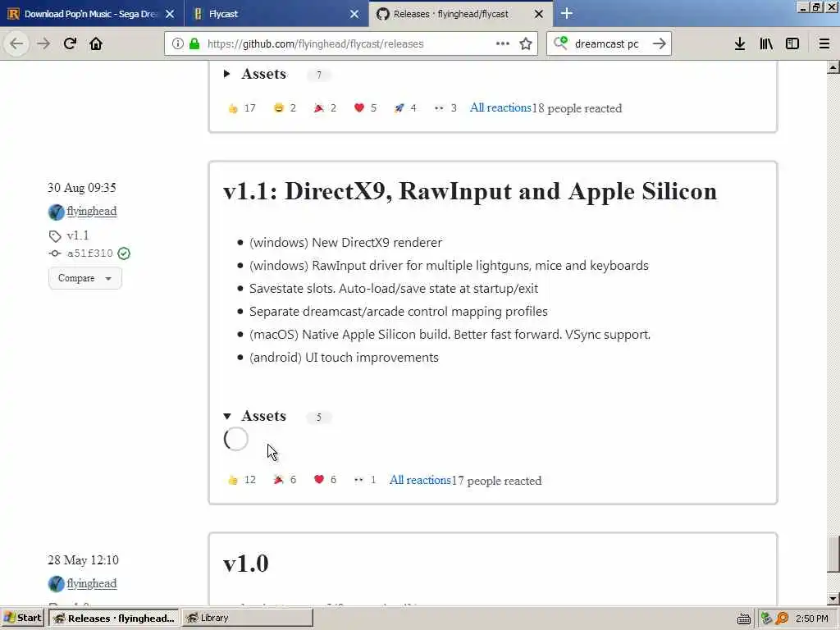Close the Flycast tab
840x630 pixels.
pyautogui.click(x=354, y=14)
